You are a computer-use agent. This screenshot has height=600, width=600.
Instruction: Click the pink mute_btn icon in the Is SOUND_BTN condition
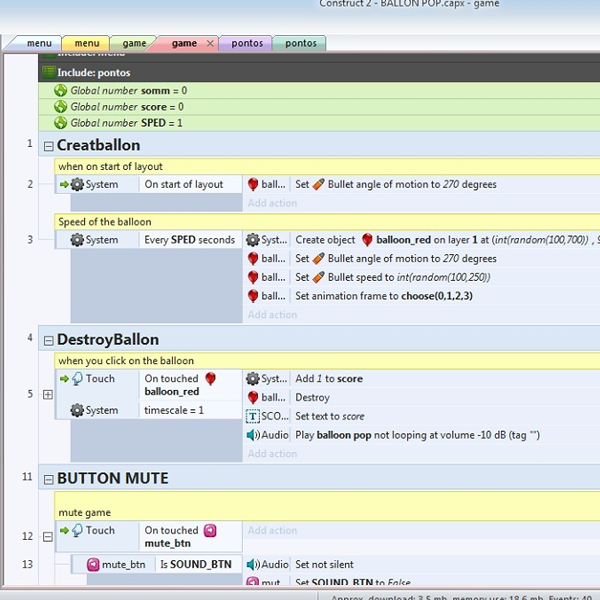click(93, 564)
